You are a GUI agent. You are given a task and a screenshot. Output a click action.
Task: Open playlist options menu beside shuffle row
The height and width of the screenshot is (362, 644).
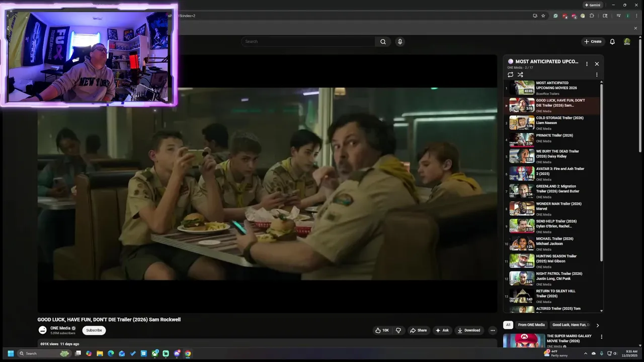click(x=597, y=74)
